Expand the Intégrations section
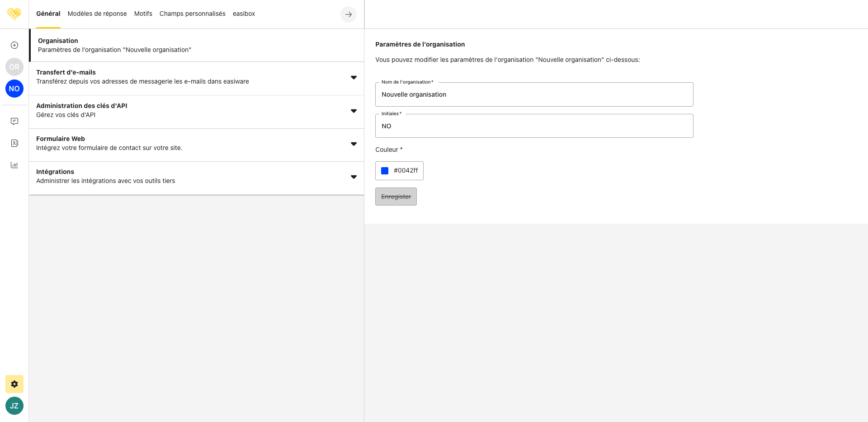Screen dimensions: 868x422 tap(354, 177)
